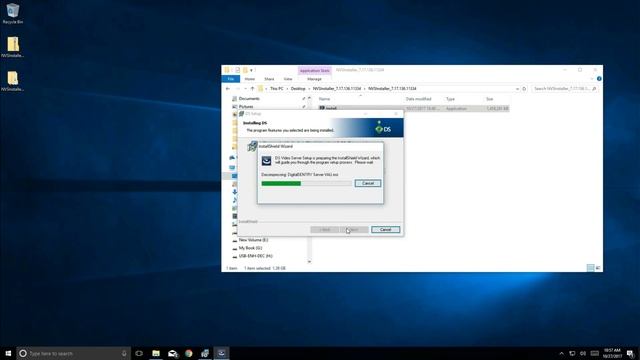
Task: Switch to InstallShield taskbar icon
Action: click(x=221, y=353)
